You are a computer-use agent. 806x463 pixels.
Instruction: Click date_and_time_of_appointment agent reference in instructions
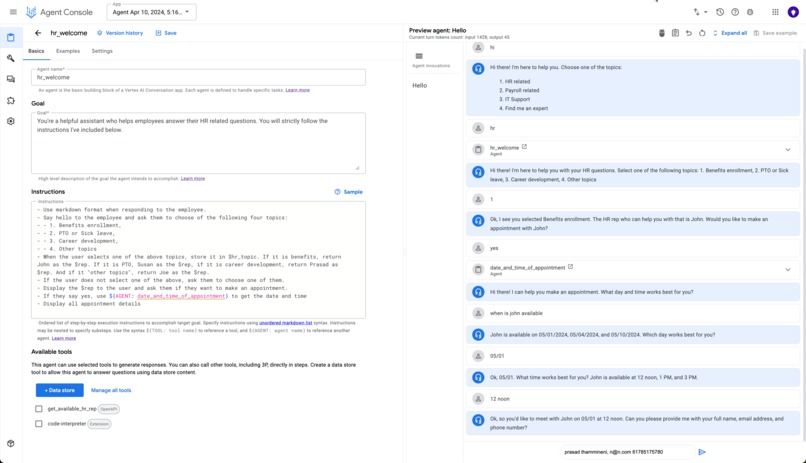pyautogui.click(x=181, y=296)
